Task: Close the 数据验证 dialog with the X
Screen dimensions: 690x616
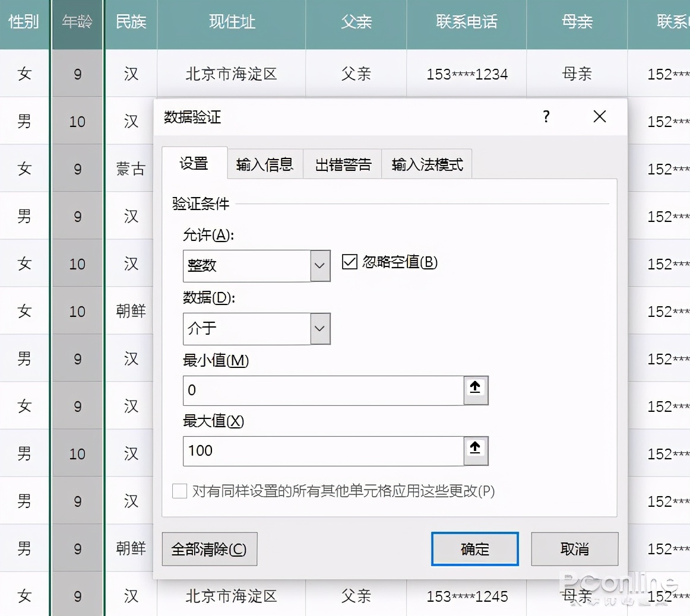Action: pos(599,117)
